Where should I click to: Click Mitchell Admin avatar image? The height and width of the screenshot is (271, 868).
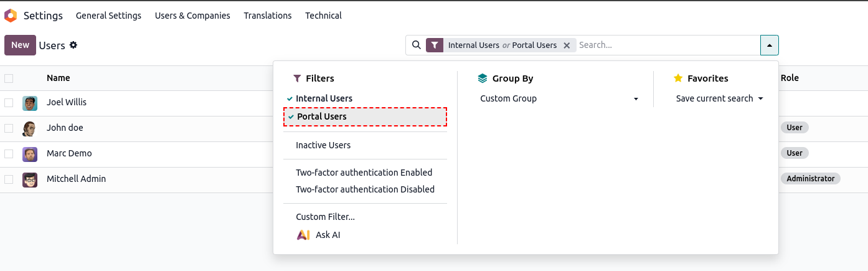30,179
